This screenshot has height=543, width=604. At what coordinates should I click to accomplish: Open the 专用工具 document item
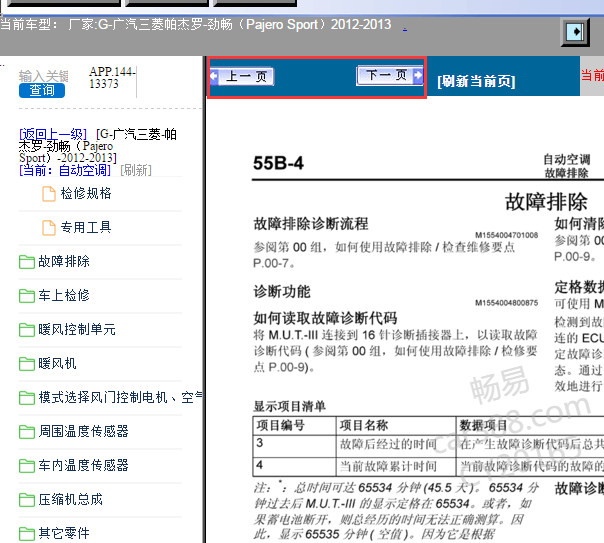click(86, 227)
